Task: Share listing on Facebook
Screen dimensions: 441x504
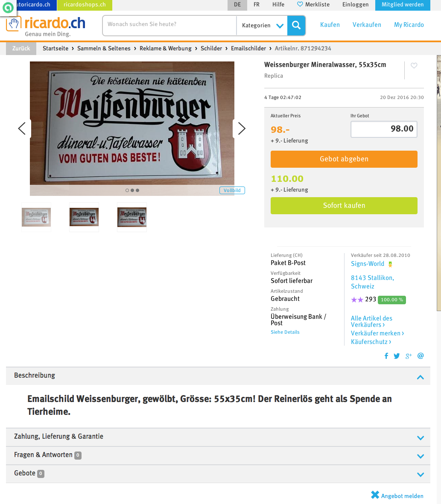Action: pyautogui.click(x=386, y=356)
